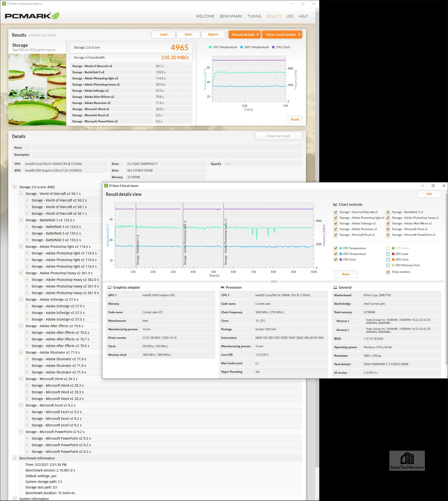The image size is (448, 501).
Task: Collapse Storage - Battlefield 3 v2 133.5 s group
Action: point(21,220)
